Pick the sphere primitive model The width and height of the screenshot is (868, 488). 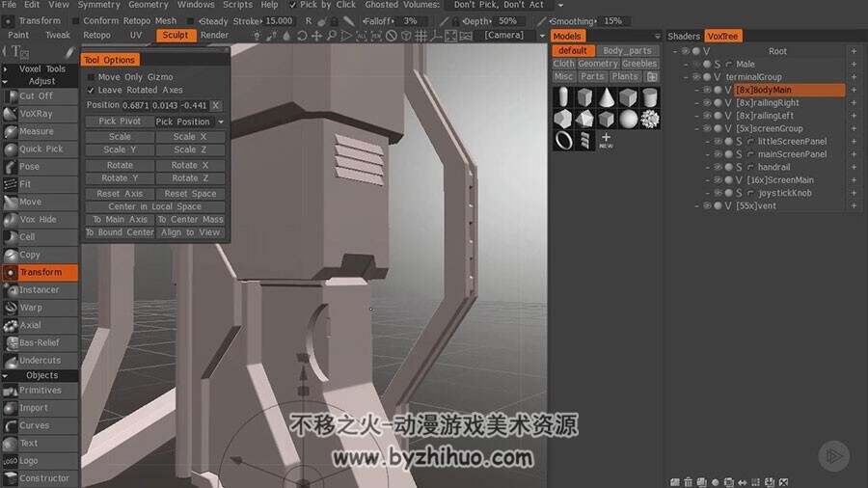click(x=628, y=119)
